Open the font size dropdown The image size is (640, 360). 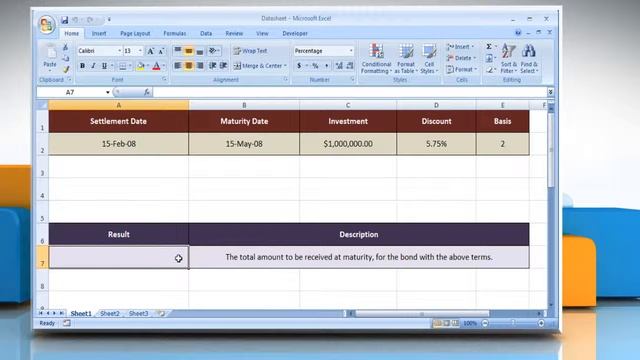140,51
